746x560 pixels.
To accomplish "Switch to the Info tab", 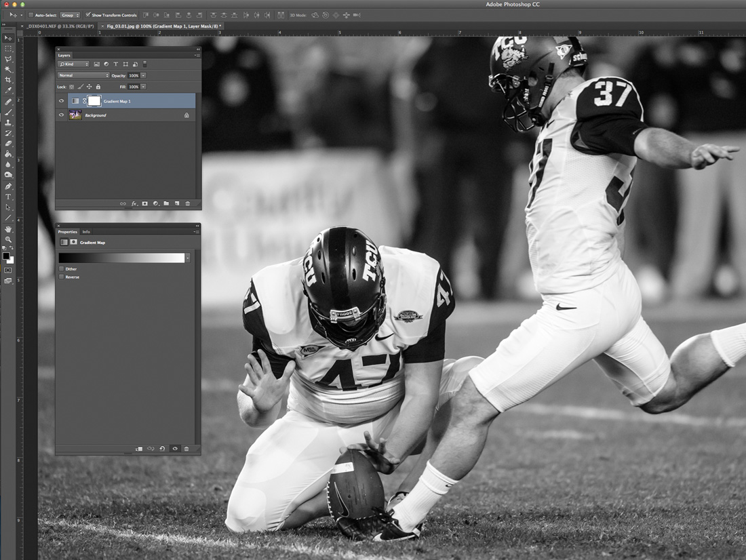I will click(86, 232).
